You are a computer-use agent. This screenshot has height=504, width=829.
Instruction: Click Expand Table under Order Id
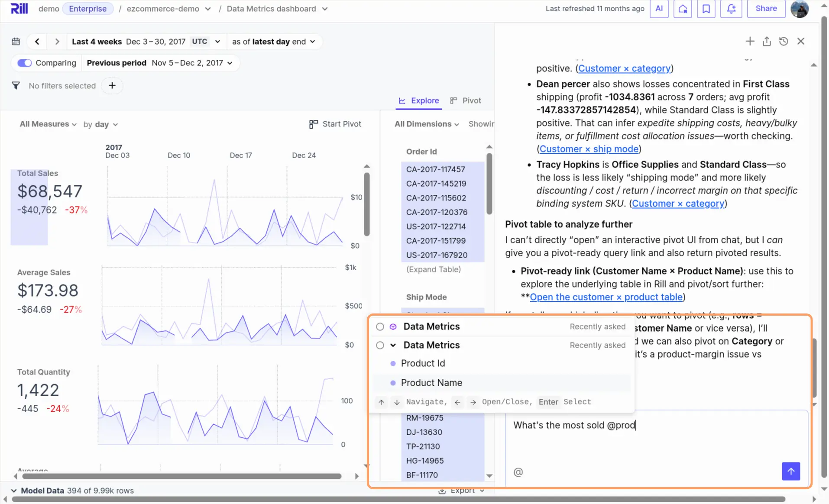point(434,269)
